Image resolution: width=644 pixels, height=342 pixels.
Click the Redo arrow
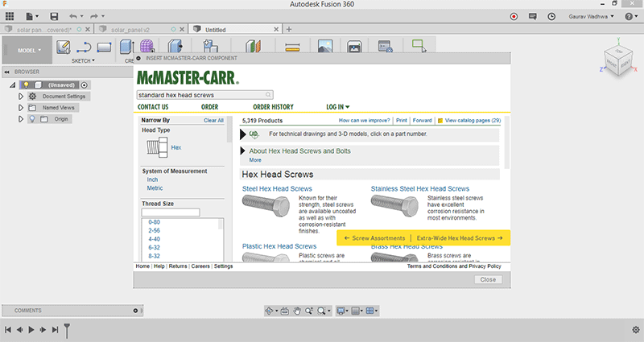[94, 16]
